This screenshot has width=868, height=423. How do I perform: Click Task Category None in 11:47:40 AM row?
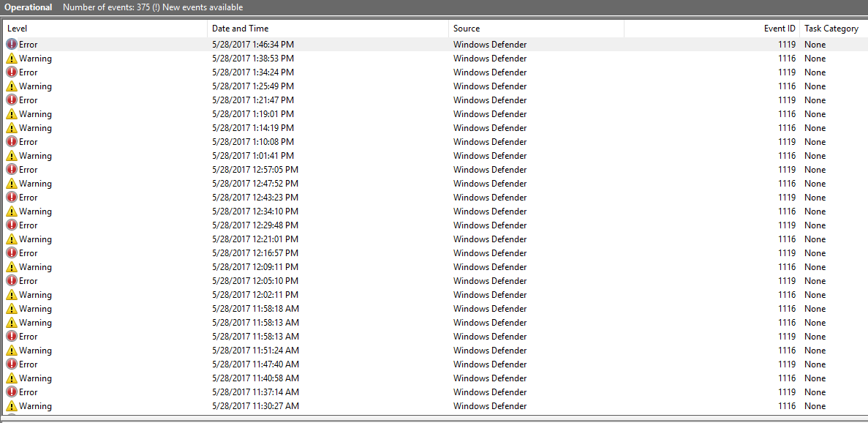(x=815, y=364)
